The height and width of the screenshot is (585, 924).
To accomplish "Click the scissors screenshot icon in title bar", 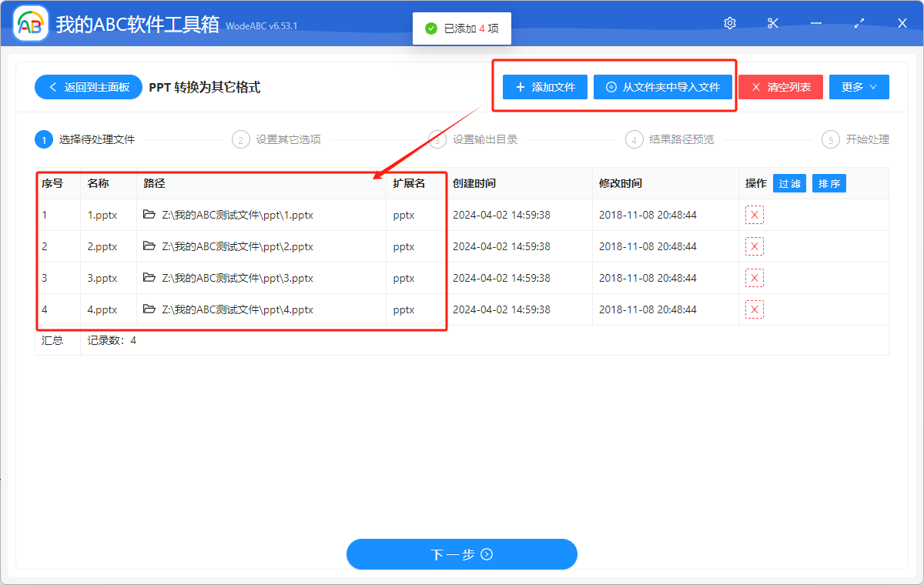I will click(x=772, y=23).
